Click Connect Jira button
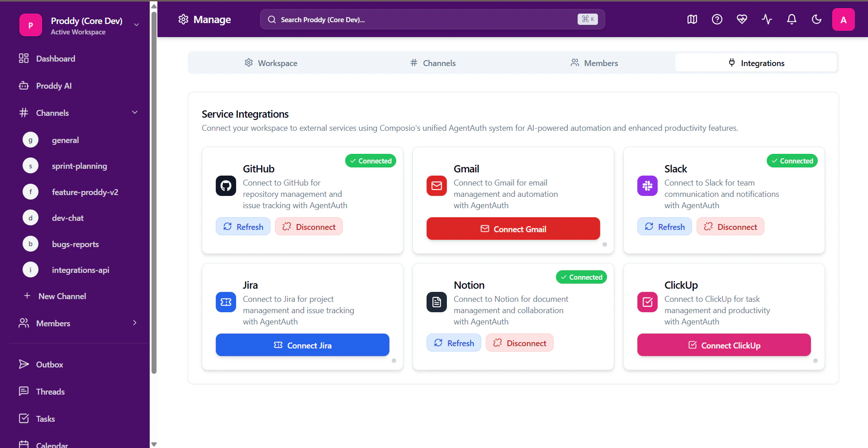 [x=303, y=345]
